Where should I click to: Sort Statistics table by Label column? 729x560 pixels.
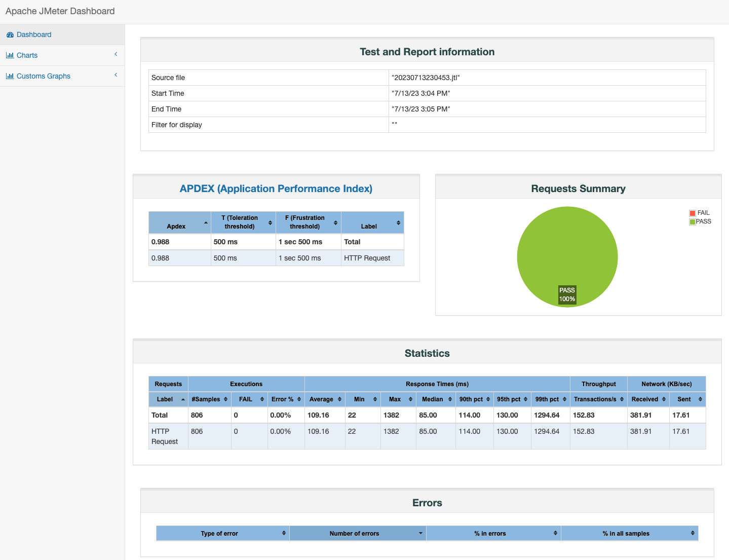pyautogui.click(x=168, y=399)
